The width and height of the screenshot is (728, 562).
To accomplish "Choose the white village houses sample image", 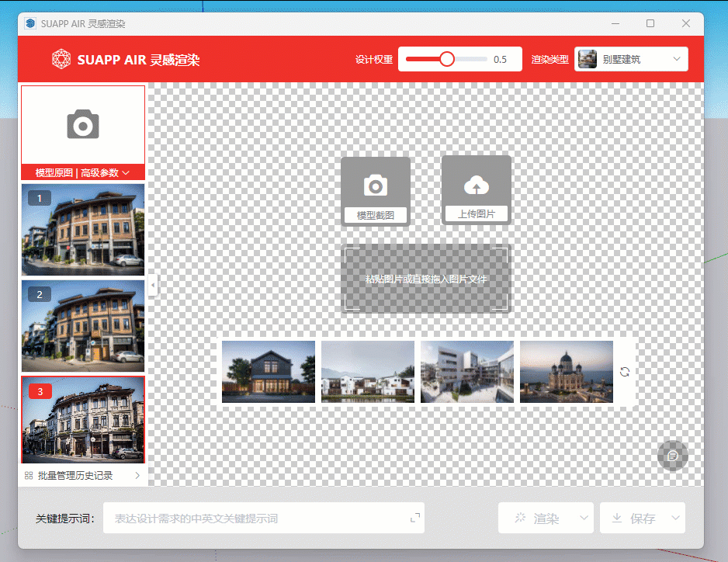I will [368, 372].
